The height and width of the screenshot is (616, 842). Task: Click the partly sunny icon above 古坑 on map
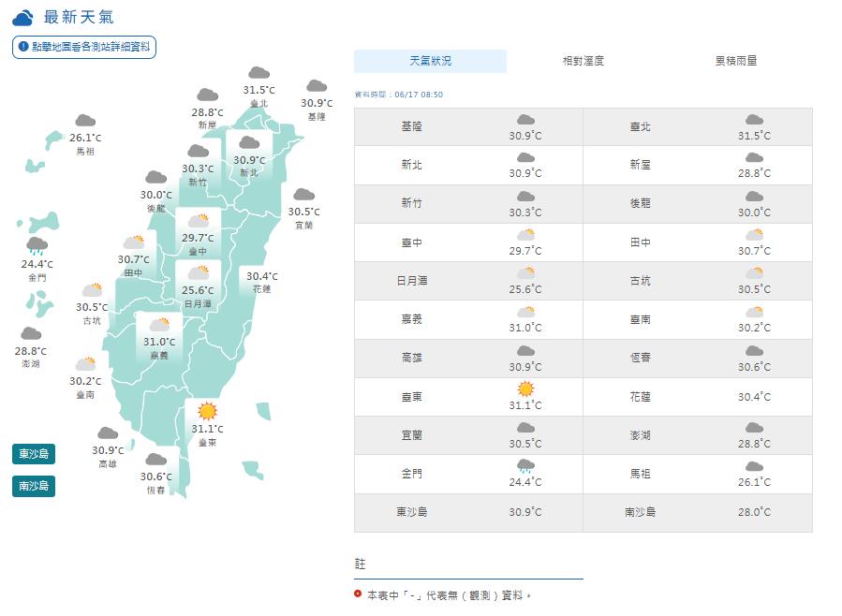(x=92, y=290)
